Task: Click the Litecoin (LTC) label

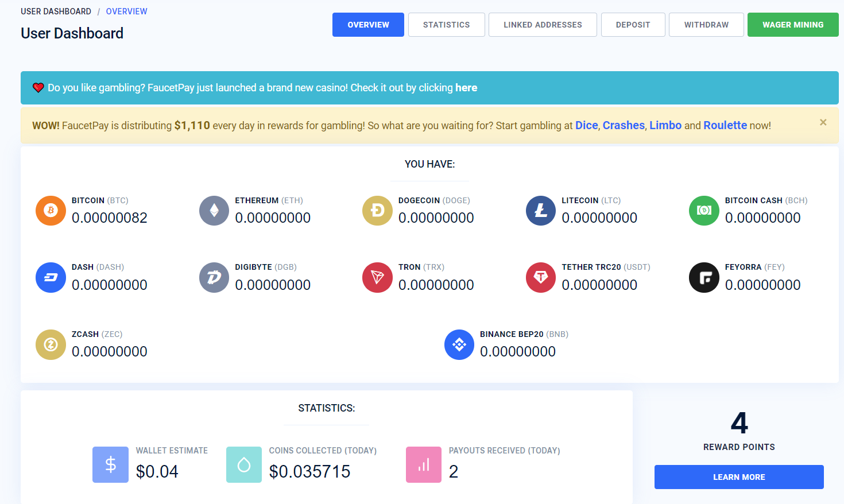Action: click(591, 200)
